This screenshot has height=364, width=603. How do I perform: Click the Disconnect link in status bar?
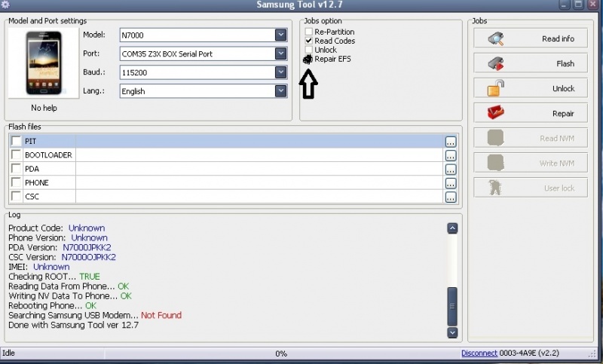pos(479,353)
